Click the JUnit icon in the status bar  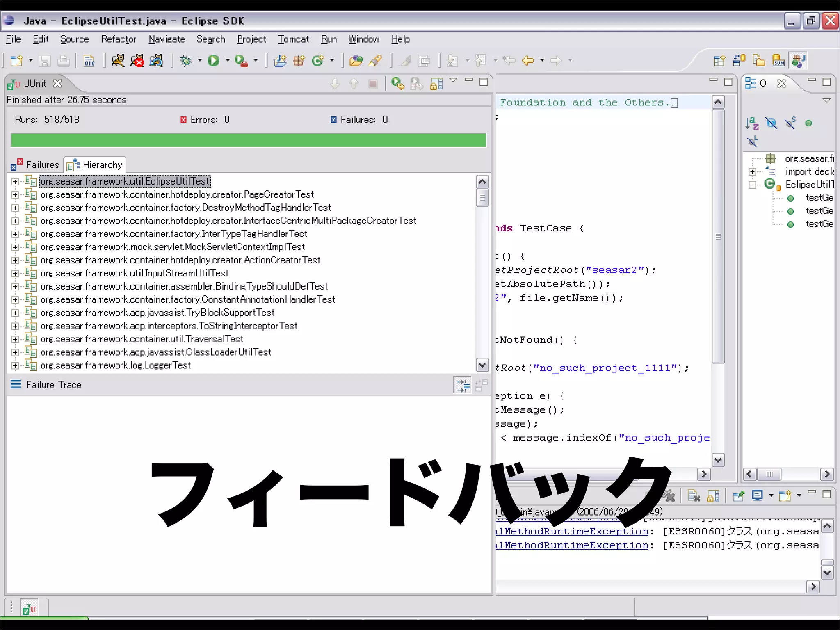click(29, 608)
